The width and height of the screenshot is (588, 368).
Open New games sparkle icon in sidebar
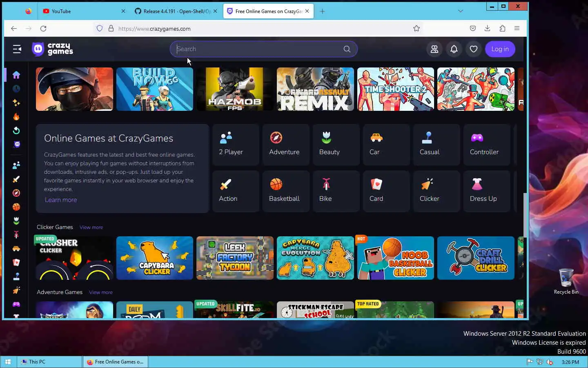pyautogui.click(x=16, y=103)
